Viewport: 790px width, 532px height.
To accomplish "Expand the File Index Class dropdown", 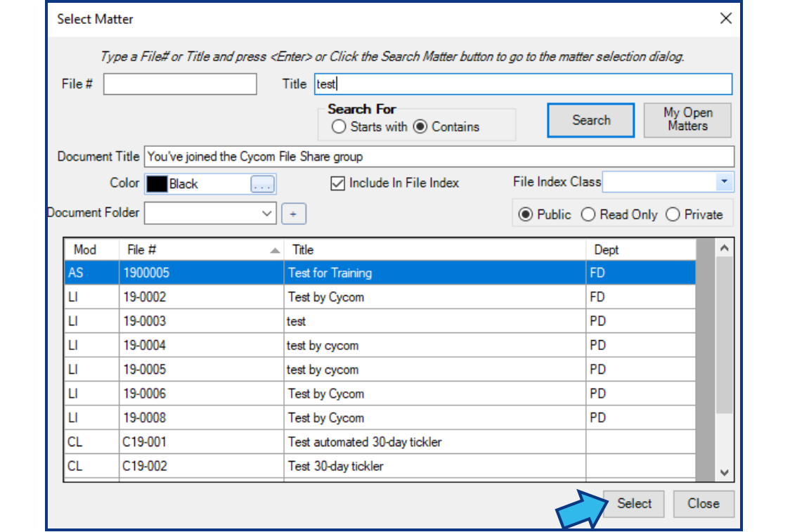I will (724, 182).
